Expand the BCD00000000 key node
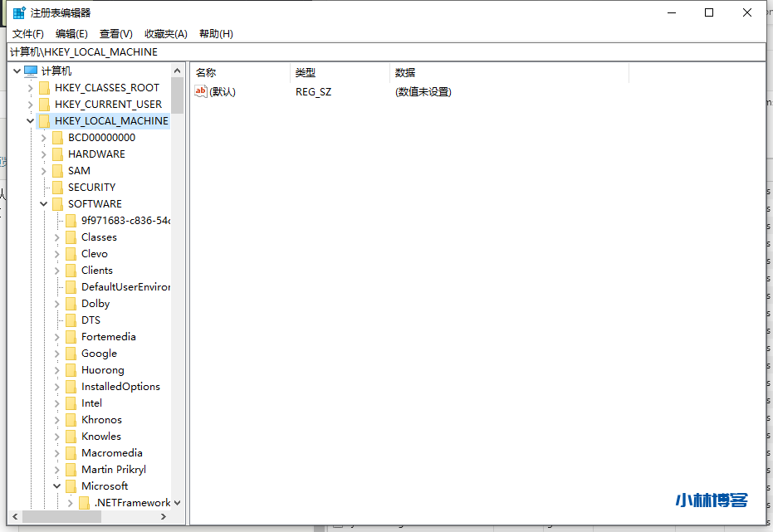The width and height of the screenshot is (773, 532). [44, 138]
